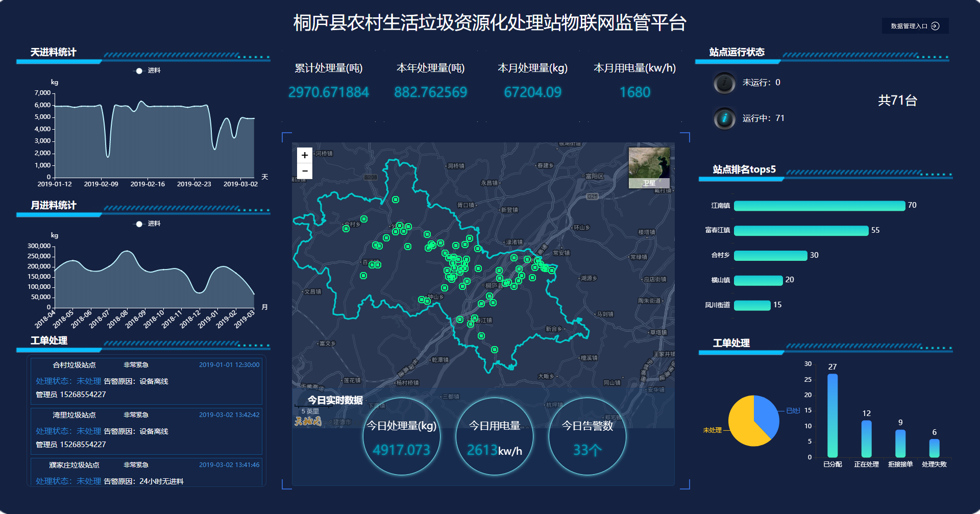The image size is (980, 514).
Task: Click 本年处理量 value 882.762569
Action: point(431,92)
